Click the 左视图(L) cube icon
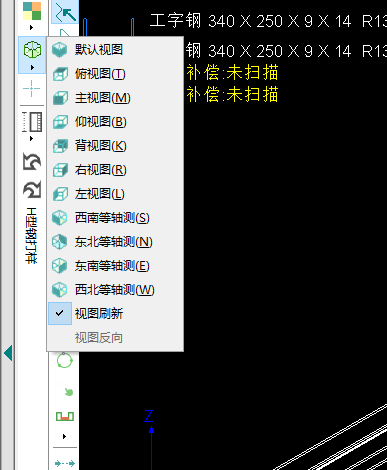The width and height of the screenshot is (387, 470). pos(60,194)
